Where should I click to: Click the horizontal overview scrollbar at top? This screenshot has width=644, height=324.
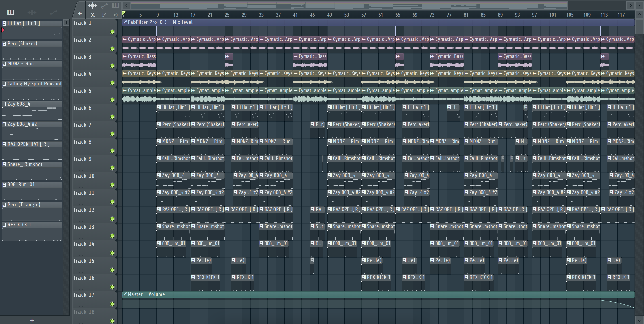point(349,5)
